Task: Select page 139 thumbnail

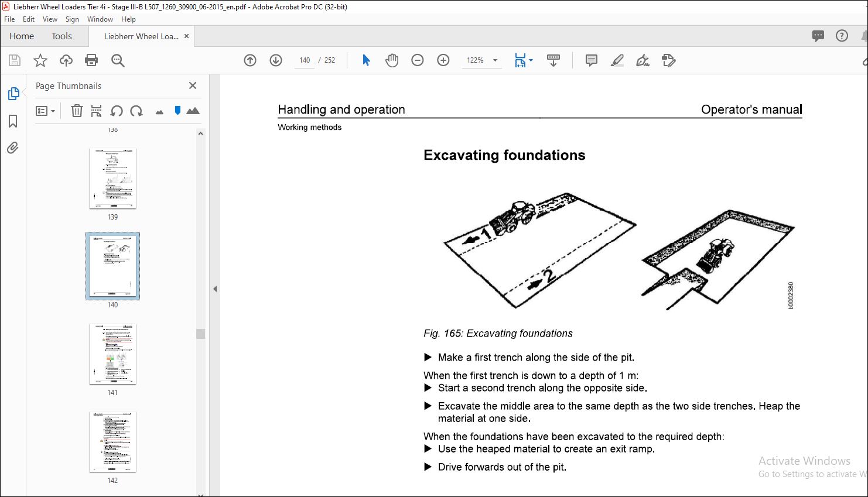Action: pyautogui.click(x=112, y=178)
